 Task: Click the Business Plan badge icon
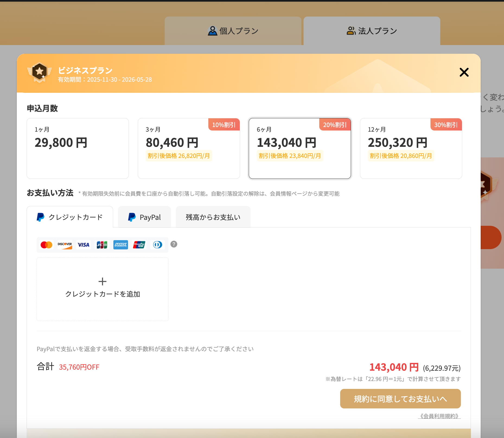point(40,72)
